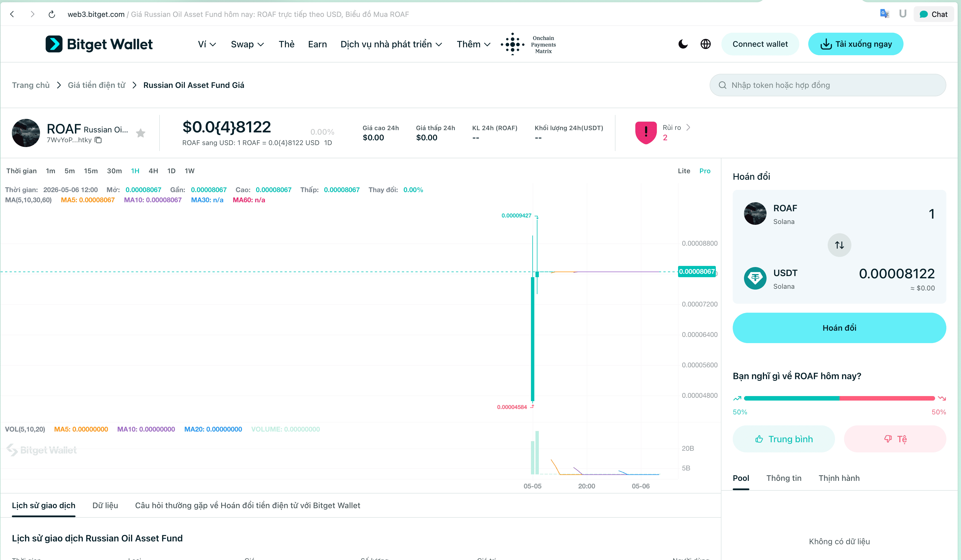This screenshot has width=961, height=560.
Task: Click the large Hoán đổi swap button
Action: click(x=839, y=328)
